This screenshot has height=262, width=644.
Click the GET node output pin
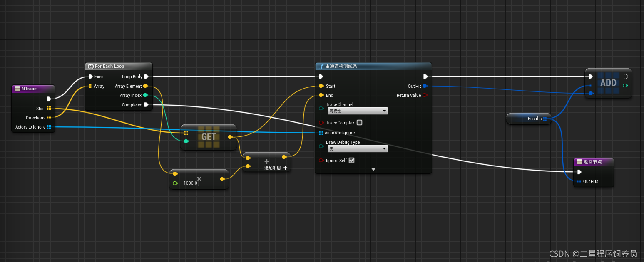[230, 137]
